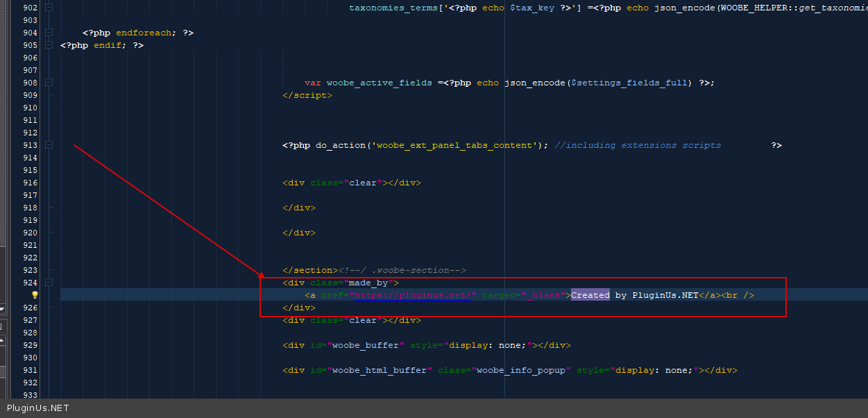Collapse the code fold at line 902
This screenshot has height=418, width=868.
[x=49, y=8]
